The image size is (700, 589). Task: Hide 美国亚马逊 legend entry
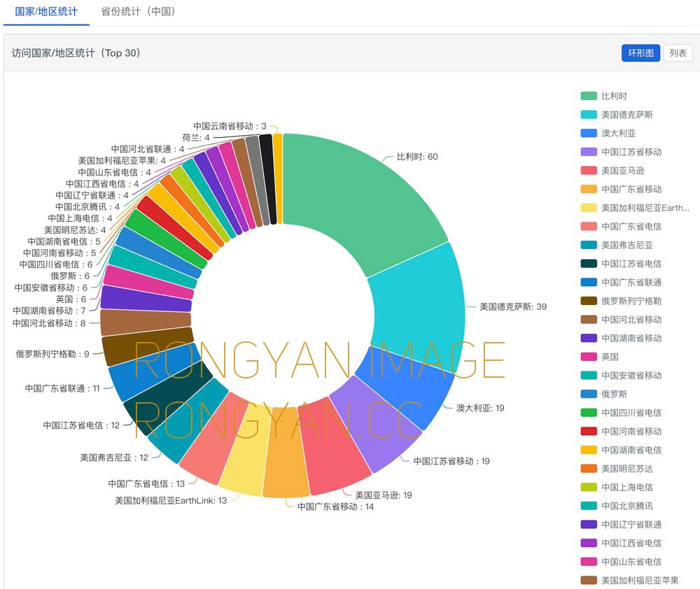612,171
